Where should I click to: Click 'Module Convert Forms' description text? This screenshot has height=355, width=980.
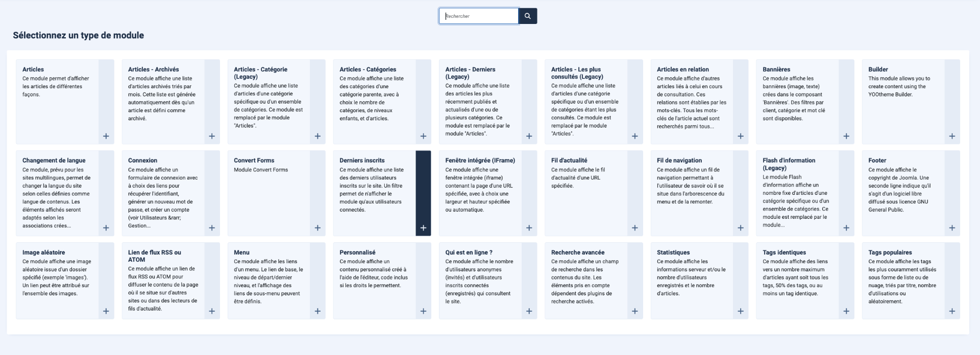(261, 170)
